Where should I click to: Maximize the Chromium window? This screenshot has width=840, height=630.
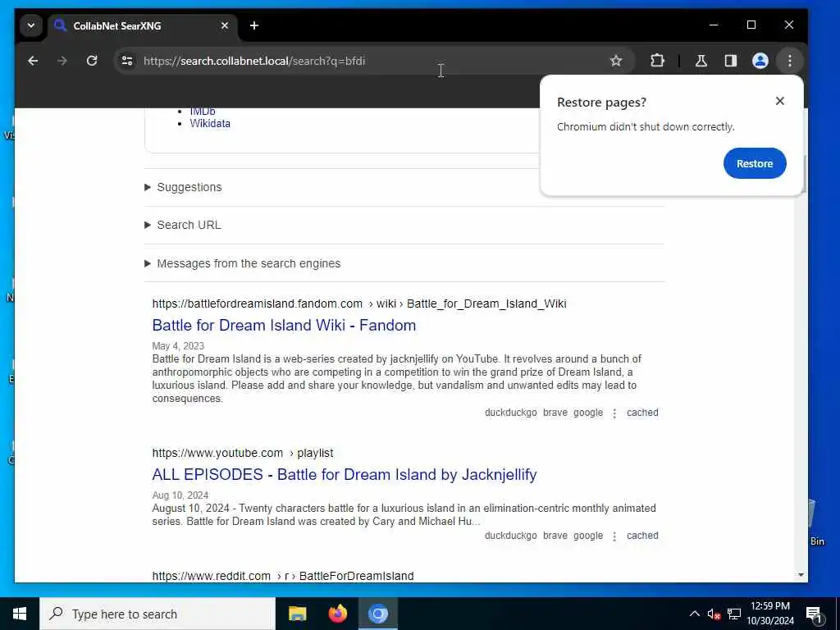[x=751, y=25]
